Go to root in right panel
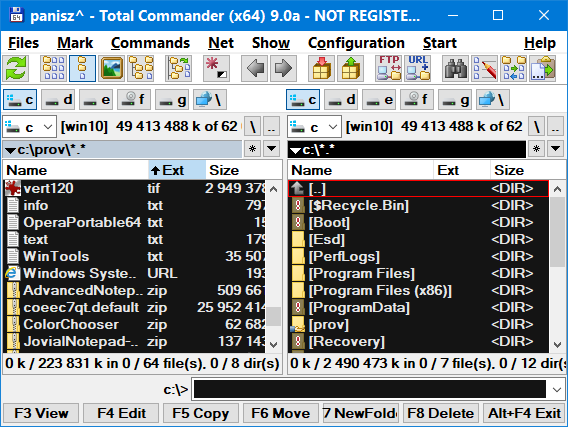 536,127
